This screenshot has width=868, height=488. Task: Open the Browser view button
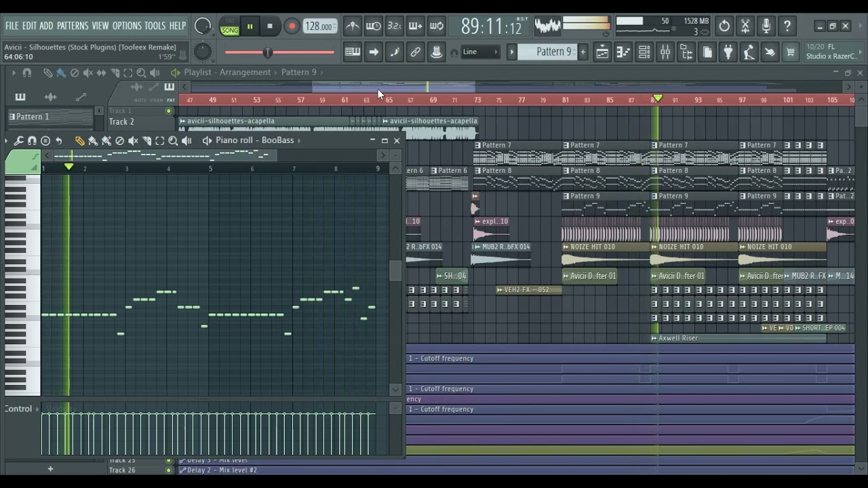(686, 52)
